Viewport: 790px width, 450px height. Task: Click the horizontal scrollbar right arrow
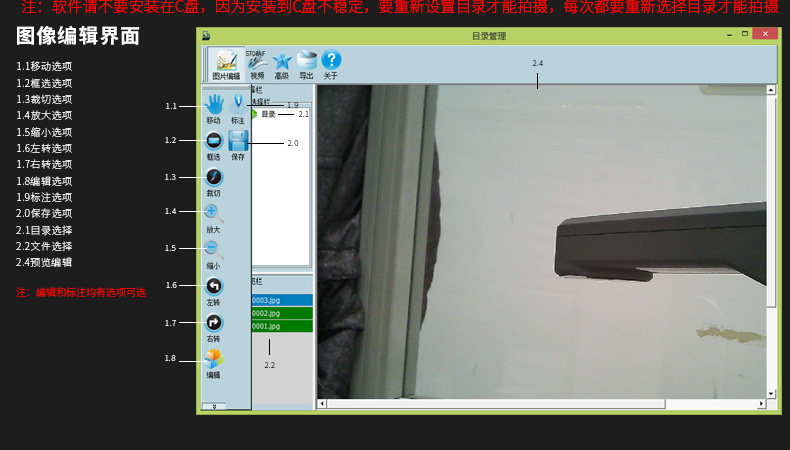click(762, 404)
